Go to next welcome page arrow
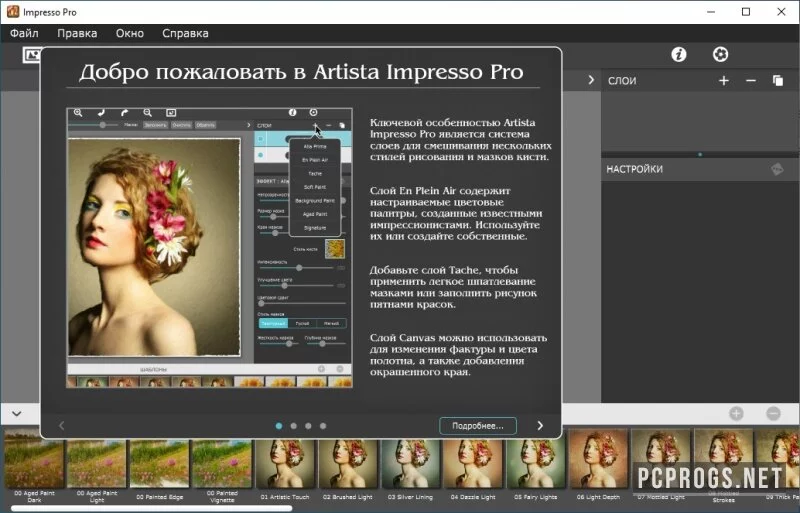Screen dimensions: 800x513 click(540, 426)
